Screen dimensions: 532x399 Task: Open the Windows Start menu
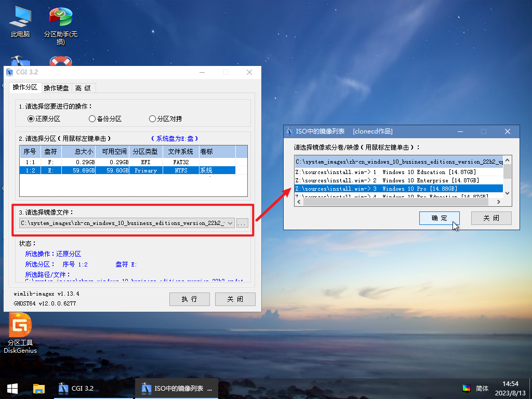(12, 388)
